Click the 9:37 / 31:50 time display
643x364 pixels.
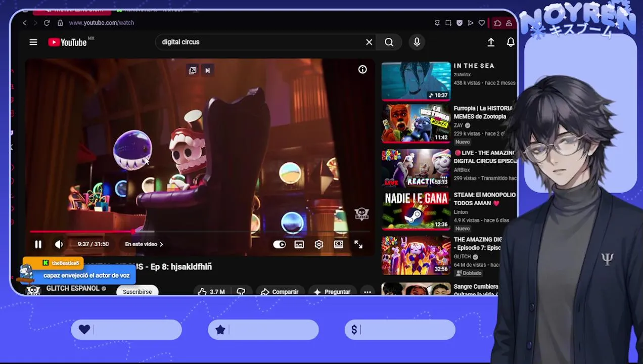click(x=93, y=244)
